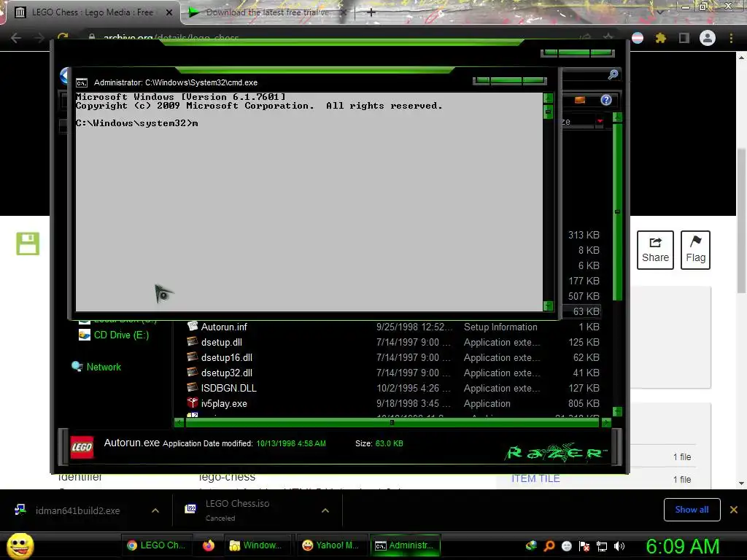747x560 pixels.
Task: Switch to Yahoo! M... taskbar button
Action: (x=330, y=545)
